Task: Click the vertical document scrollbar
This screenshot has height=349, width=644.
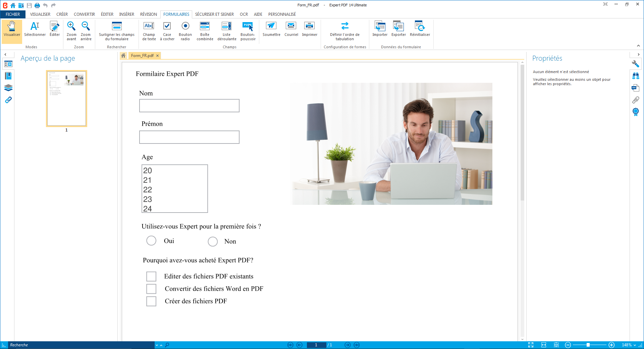Action: pos(522,132)
